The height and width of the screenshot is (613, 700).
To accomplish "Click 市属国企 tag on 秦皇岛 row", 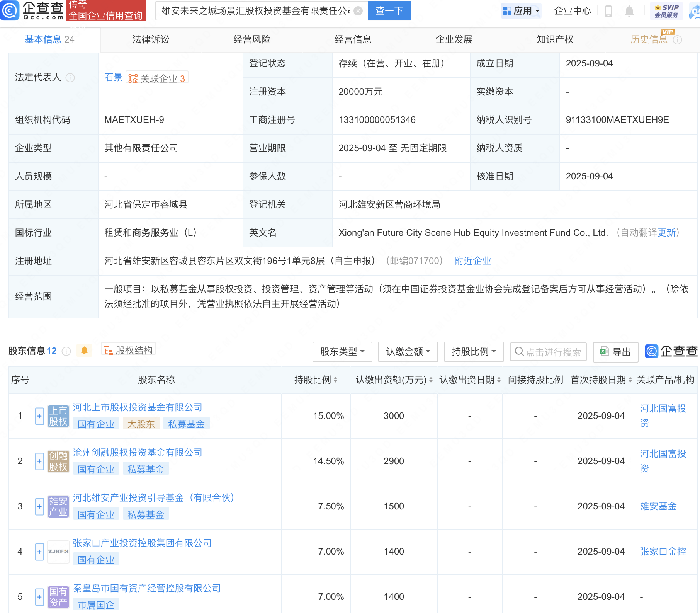I will coord(96,605).
